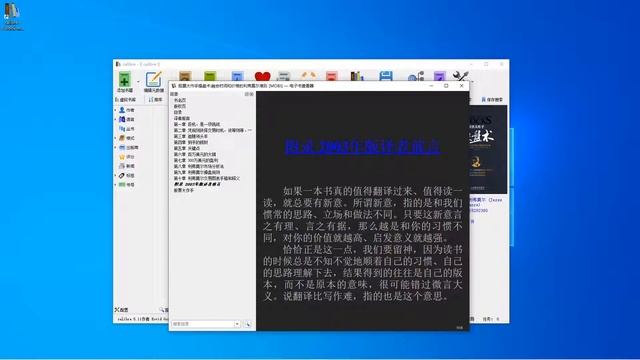This screenshot has height=360, width=640.
Task: Click the book cover thumbnail in calibre
Action: (x=488, y=149)
